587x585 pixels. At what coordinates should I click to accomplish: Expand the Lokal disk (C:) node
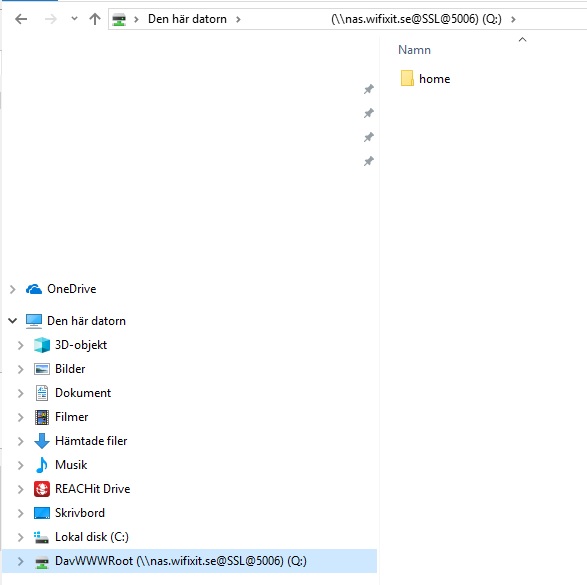(21, 537)
